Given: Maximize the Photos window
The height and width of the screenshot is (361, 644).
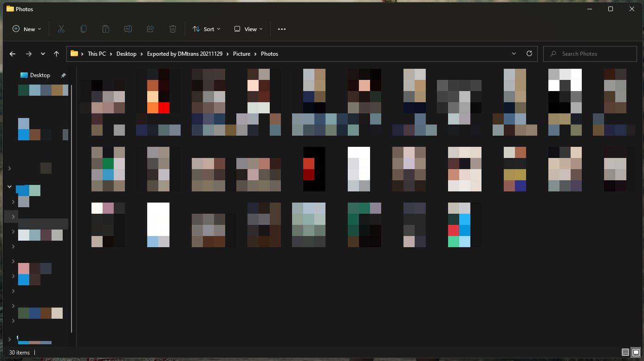Looking at the screenshot, I should point(611,9).
